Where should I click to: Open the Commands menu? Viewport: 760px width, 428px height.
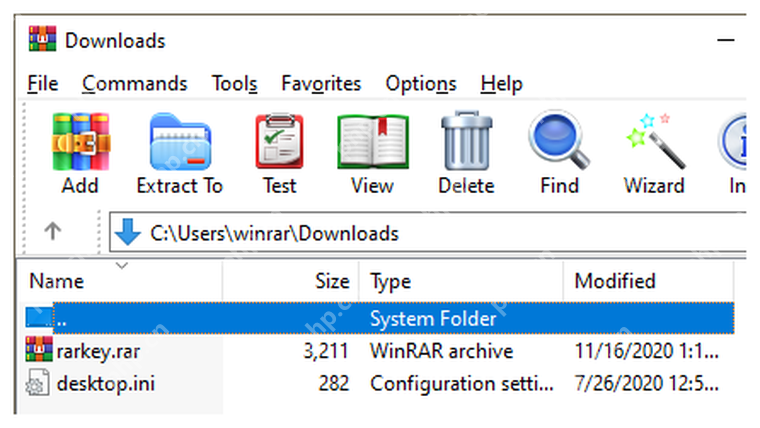(x=135, y=84)
